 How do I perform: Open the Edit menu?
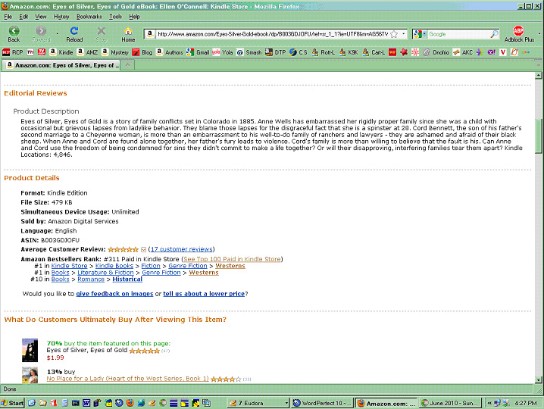click(x=24, y=16)
